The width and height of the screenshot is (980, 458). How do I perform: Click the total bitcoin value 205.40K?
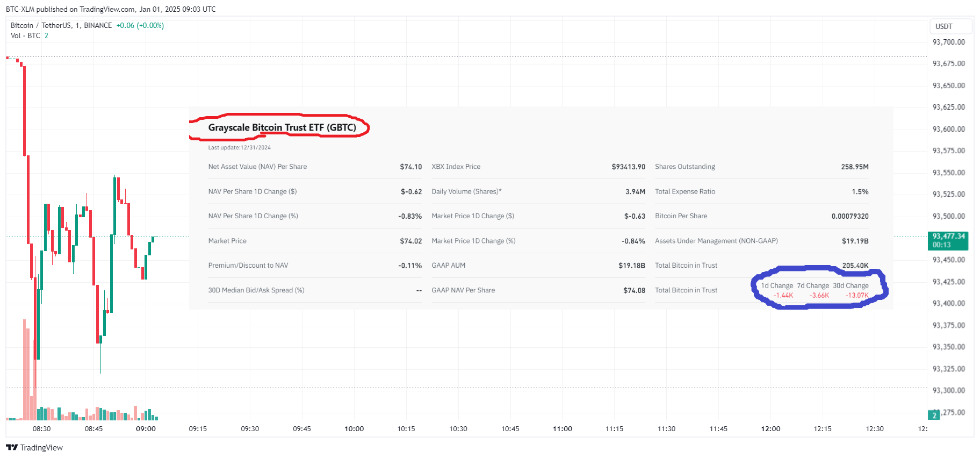[x=855, y=266]
